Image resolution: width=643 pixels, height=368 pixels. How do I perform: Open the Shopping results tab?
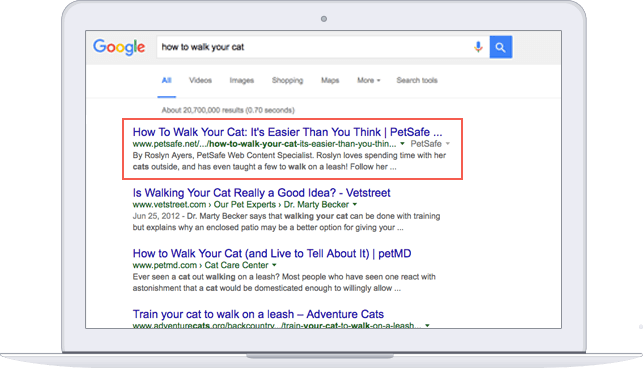pos(287,80)
